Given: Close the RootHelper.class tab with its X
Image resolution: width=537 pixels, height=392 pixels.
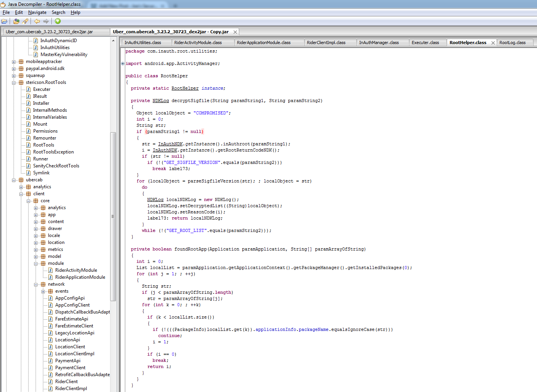Looking at the screenshot, I should 493,43.
